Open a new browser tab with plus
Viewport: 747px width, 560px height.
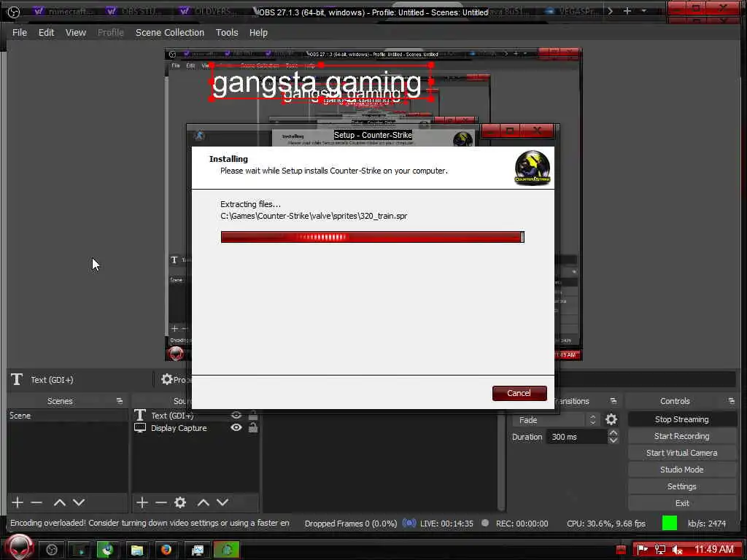click(627, 10)
